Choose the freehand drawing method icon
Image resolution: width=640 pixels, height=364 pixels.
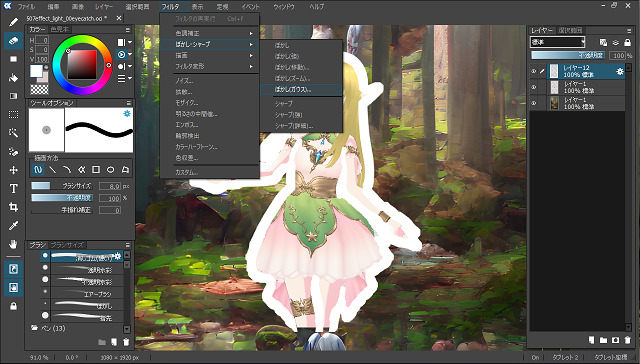click(x=38, y=169)
